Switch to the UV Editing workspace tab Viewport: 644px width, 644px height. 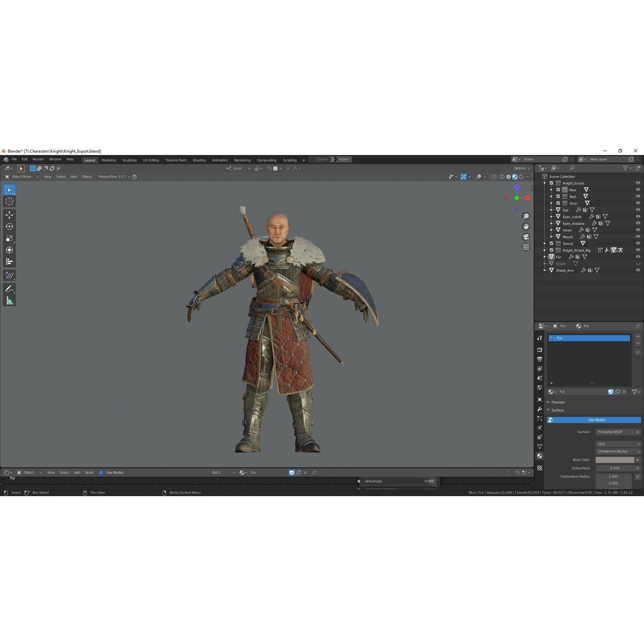pos(151,160)
